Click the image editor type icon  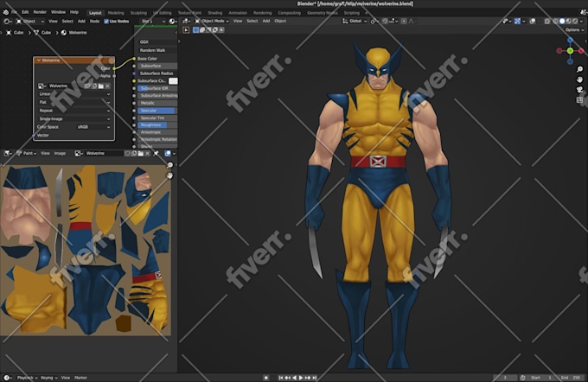click(x=7, y=153)
